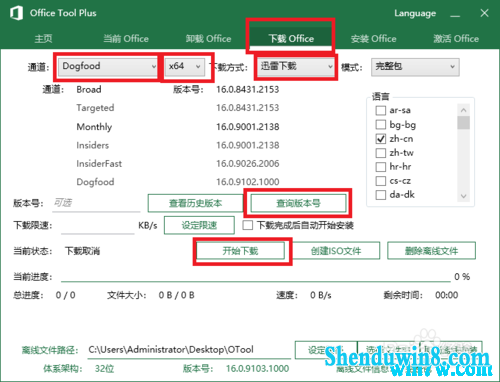Click the 创建ISO文件 button

(x=336, y=251)
